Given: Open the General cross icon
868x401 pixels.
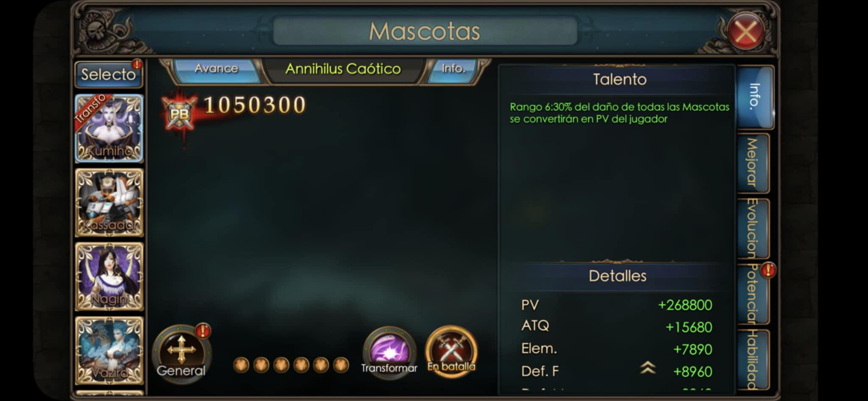Looking at the screenshot, I should pos(181,352).
